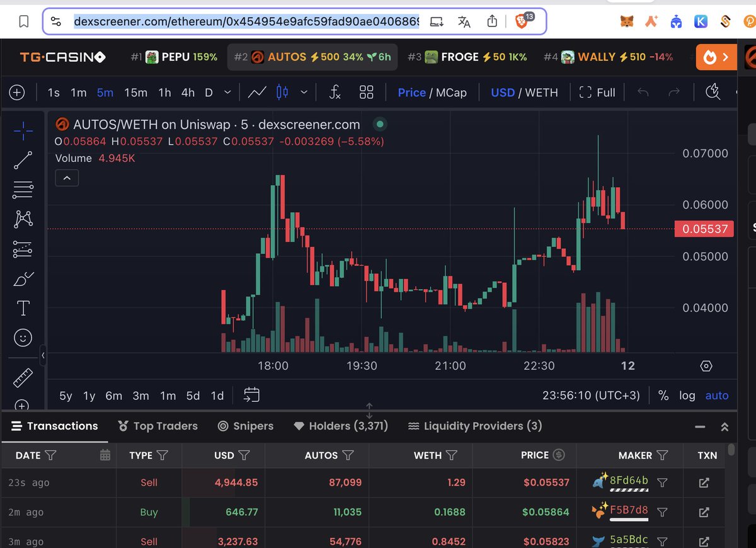This screenshot has width=756, height=548.
Task: Select the Text annotation tool
Action: click(x=23, y=308)
